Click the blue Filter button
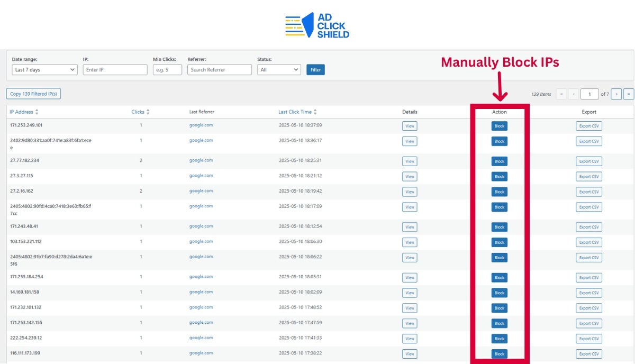 (x=315, y=69)
